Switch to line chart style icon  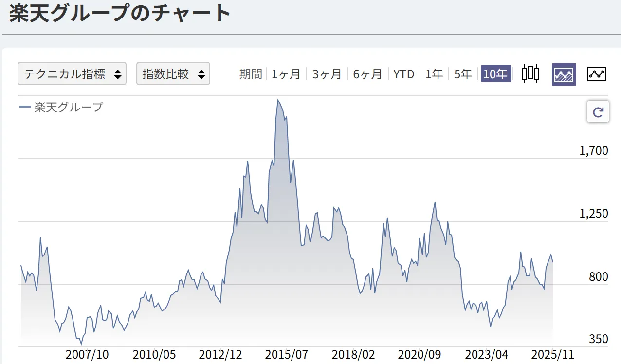(x=597, y=74)
